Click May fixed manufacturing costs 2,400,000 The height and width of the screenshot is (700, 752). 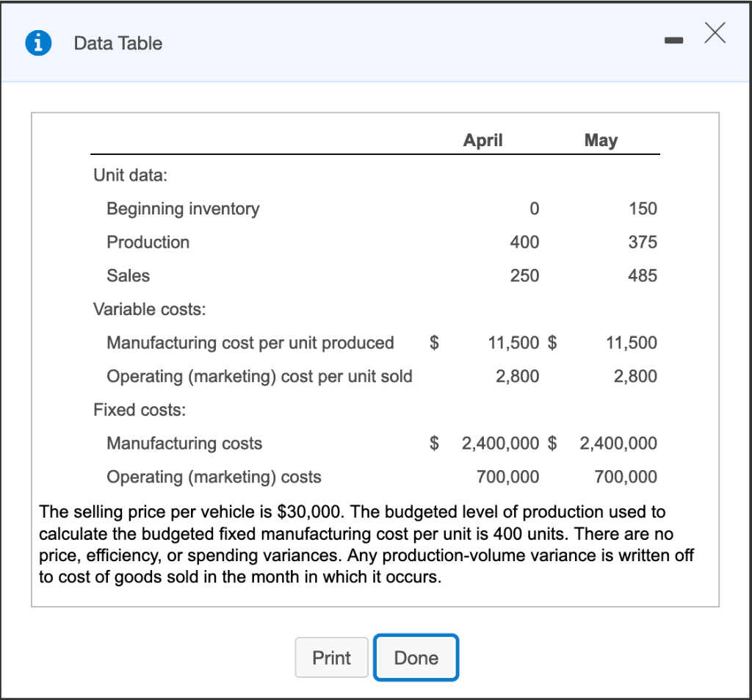coord(618,444)
